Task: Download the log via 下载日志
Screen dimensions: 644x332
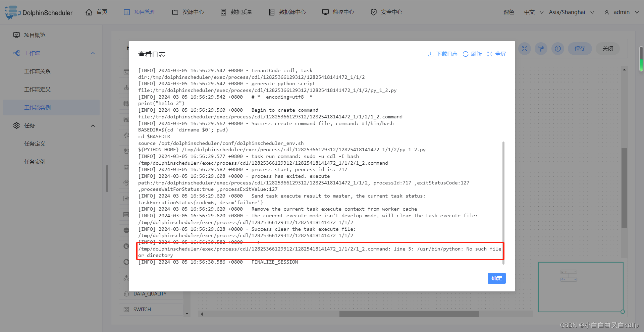Action: click(x=443, y=54)
